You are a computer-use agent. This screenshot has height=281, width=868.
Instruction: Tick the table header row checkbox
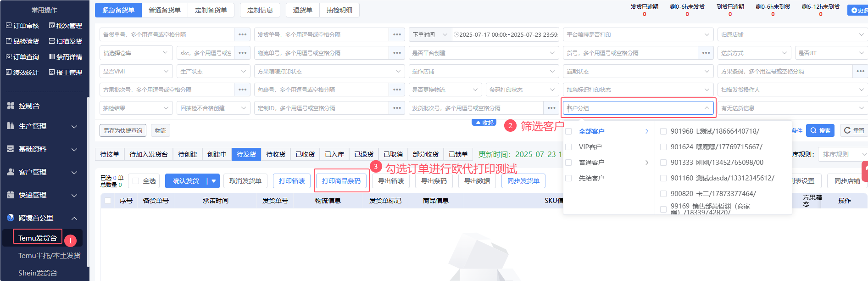108,201
